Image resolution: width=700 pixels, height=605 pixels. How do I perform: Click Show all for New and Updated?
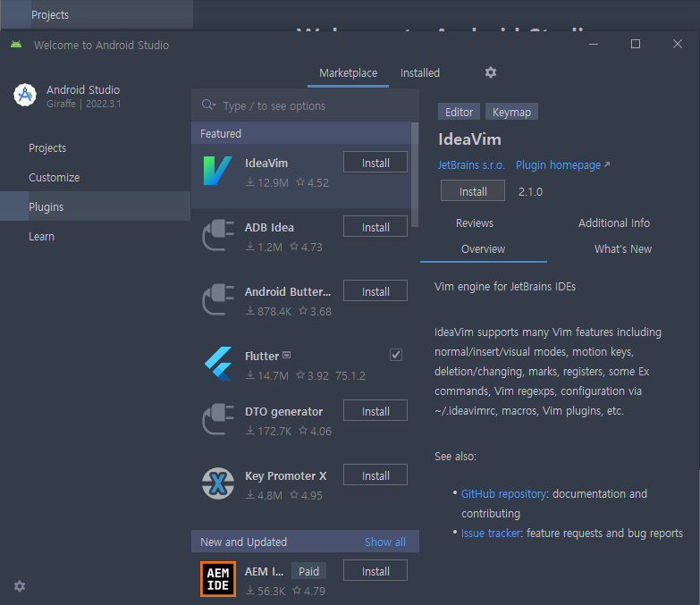[x=384, y=542]
